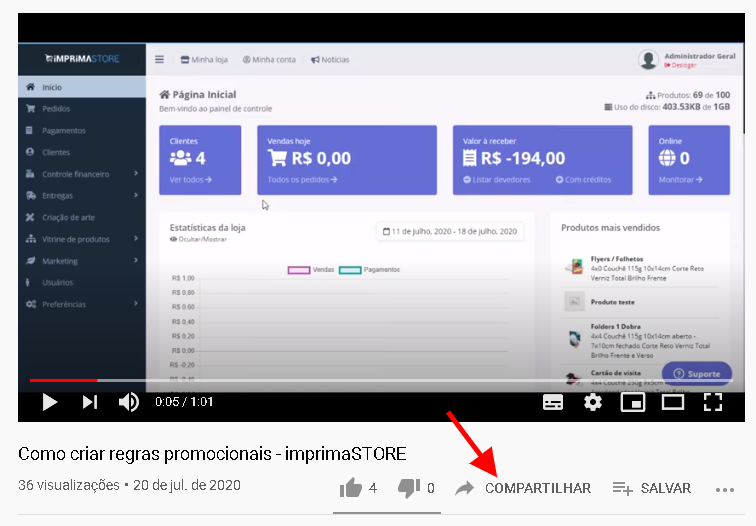Select Início in the sidebar
Viewport: 756px width, 526px height.
tap(82, 87)
